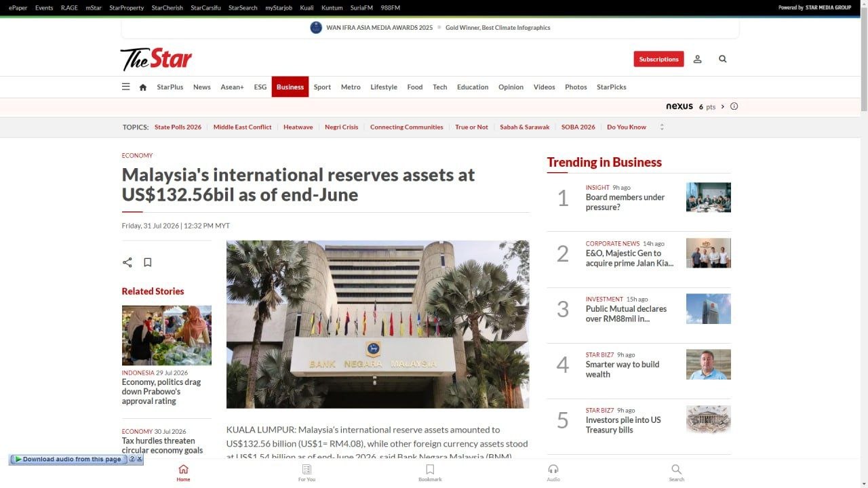This screenshot has width=868, height=488.
Task: Click the Bank Negara Malaysia article photo
Action: coord(378,324)
